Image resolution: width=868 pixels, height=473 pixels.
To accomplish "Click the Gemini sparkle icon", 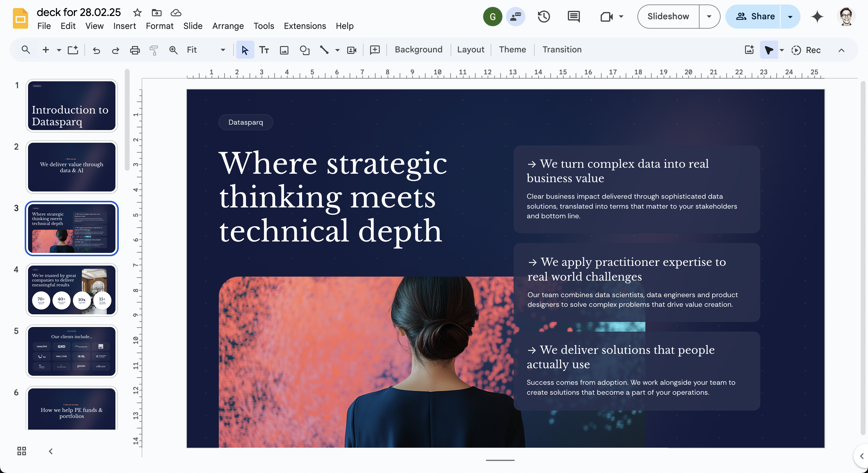I will click(817, 17).
